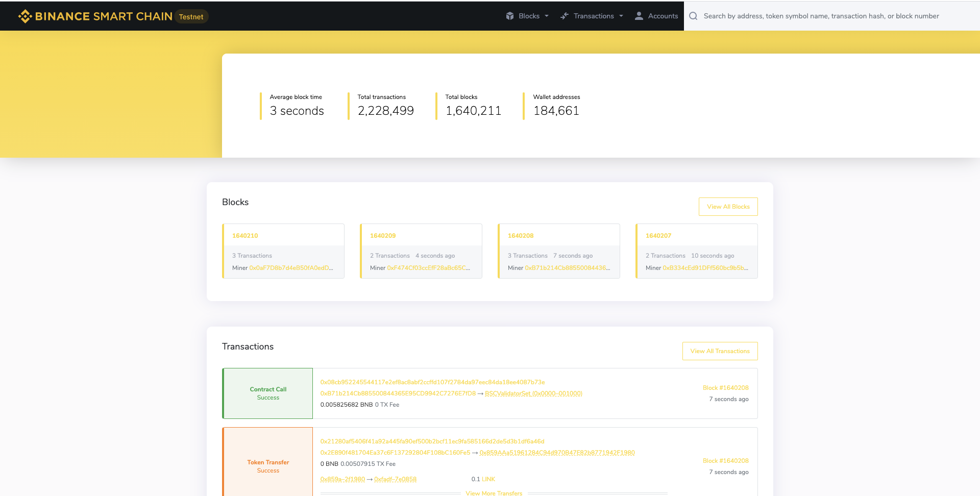Click the Contract Call Success label
Viewport: 980px width, 496px height.
[x=268, y=393]
